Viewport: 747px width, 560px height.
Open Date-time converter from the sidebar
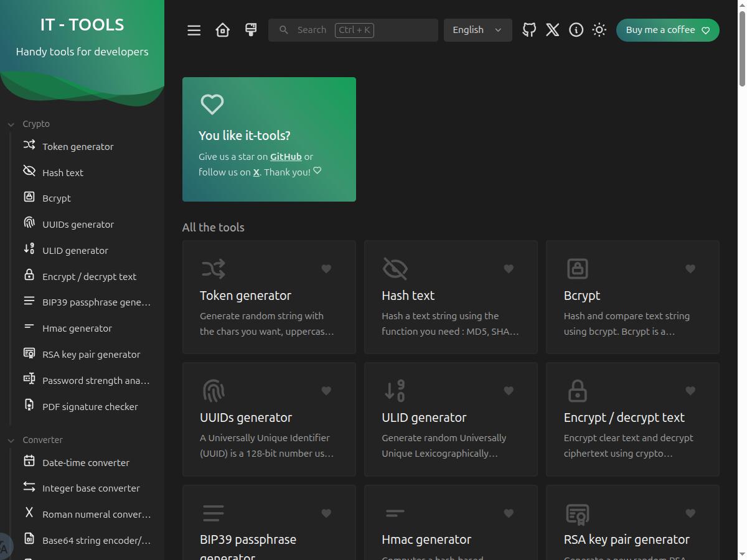point(86,462)
